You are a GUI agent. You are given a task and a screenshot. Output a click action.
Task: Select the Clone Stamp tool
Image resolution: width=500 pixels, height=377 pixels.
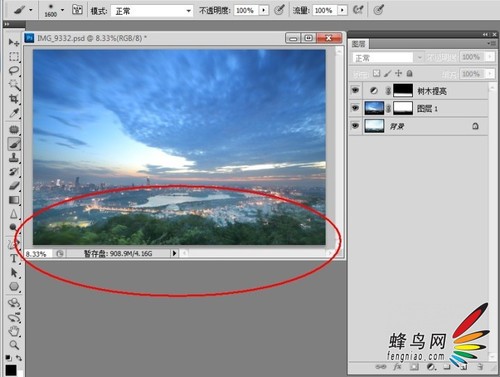tap(14, 158)
